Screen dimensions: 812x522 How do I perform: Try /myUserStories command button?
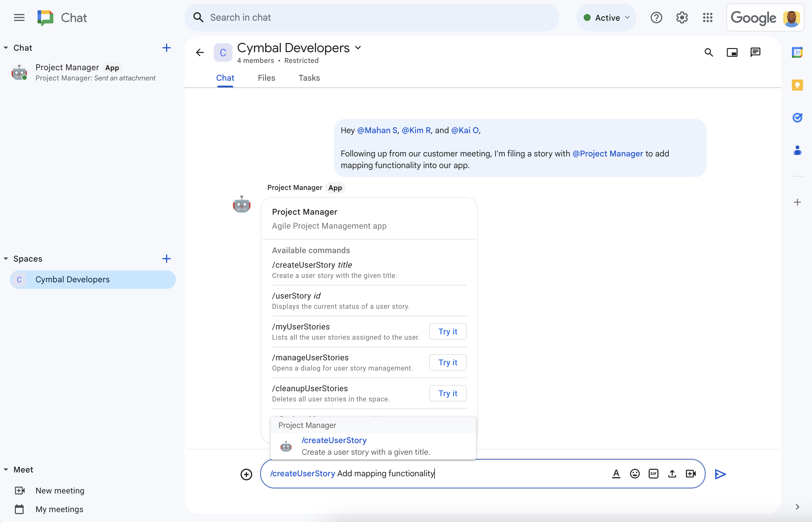[447, 331]
